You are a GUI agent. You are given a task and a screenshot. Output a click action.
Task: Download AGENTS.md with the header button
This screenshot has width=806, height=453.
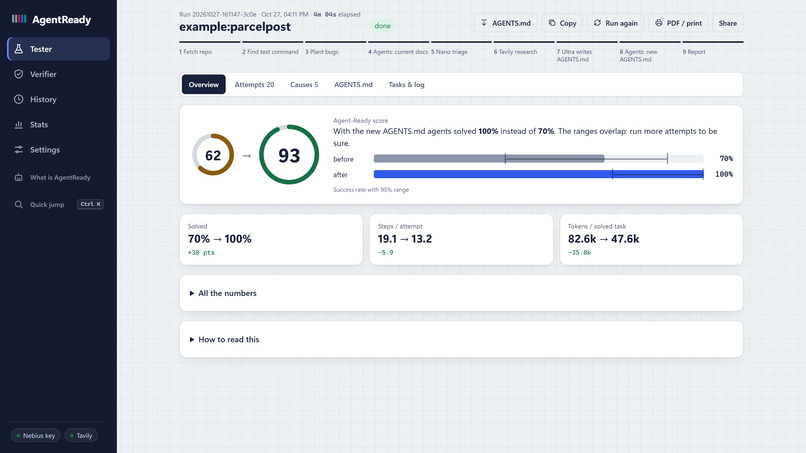pos(505,23)
